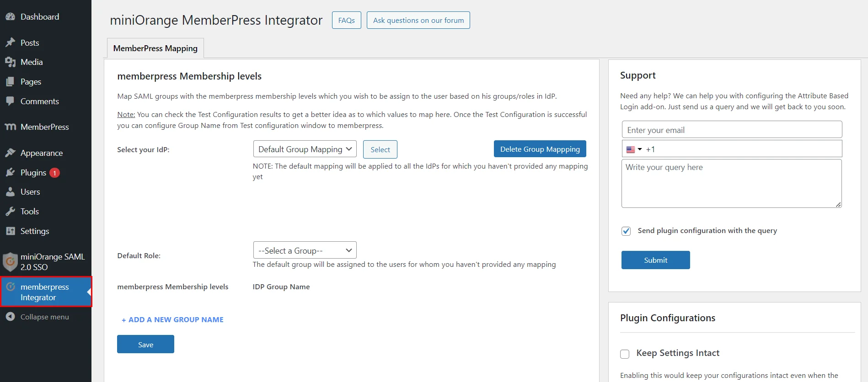Click the Collapse menu arrow icon

pyautogui.click(x=10, y=316)
